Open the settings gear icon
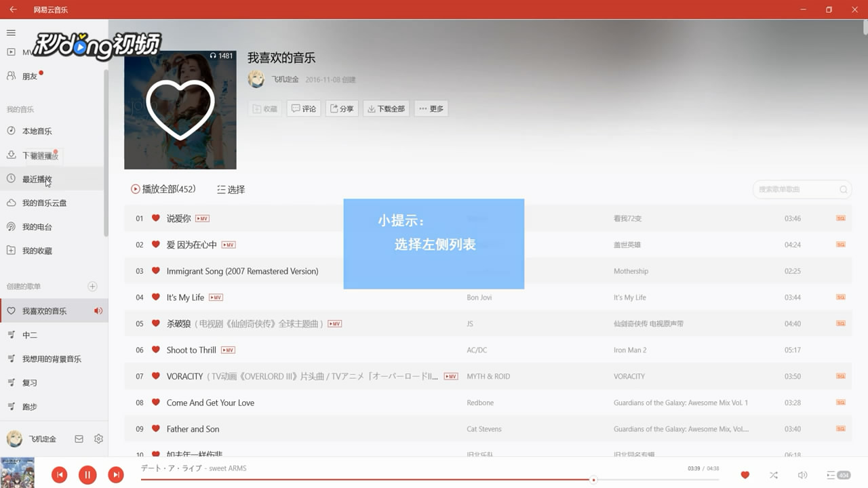Viewport: 868px width, 488px height. coord(98,439)
